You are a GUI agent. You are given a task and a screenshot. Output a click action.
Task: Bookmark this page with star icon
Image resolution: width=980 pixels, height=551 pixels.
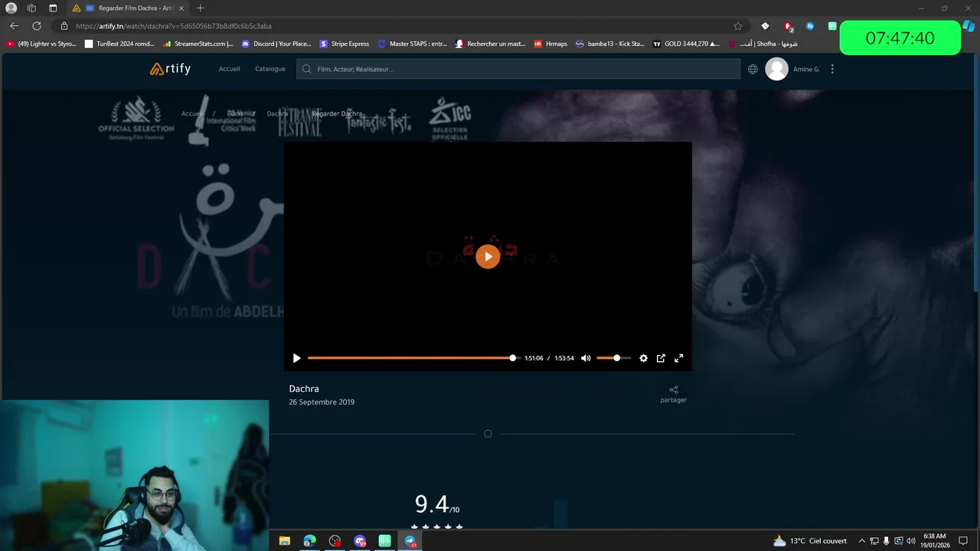click(737, 26)
